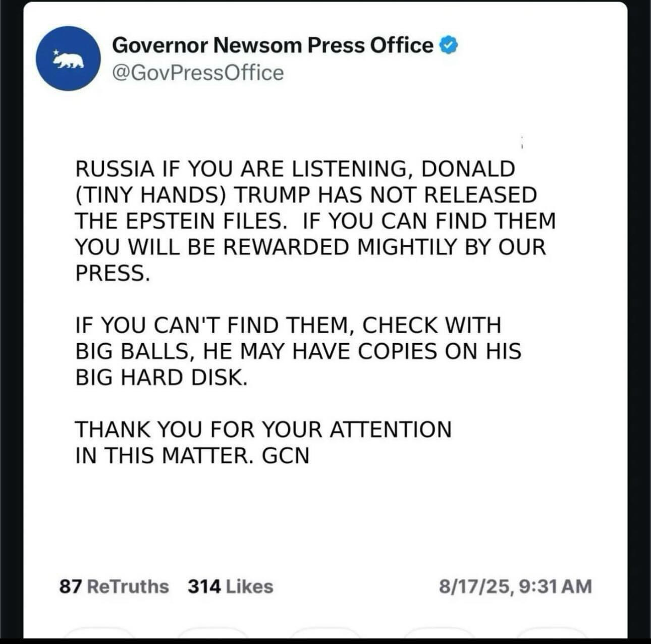This screenshot has width=651, height=644.
Task: Open the California bear profile avatar
Action: [x=68, y=59]
